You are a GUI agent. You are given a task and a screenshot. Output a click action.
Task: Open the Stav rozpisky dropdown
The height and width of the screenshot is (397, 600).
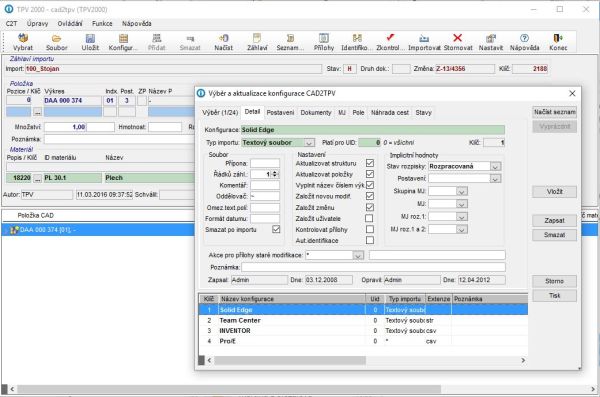click(495, 167)
